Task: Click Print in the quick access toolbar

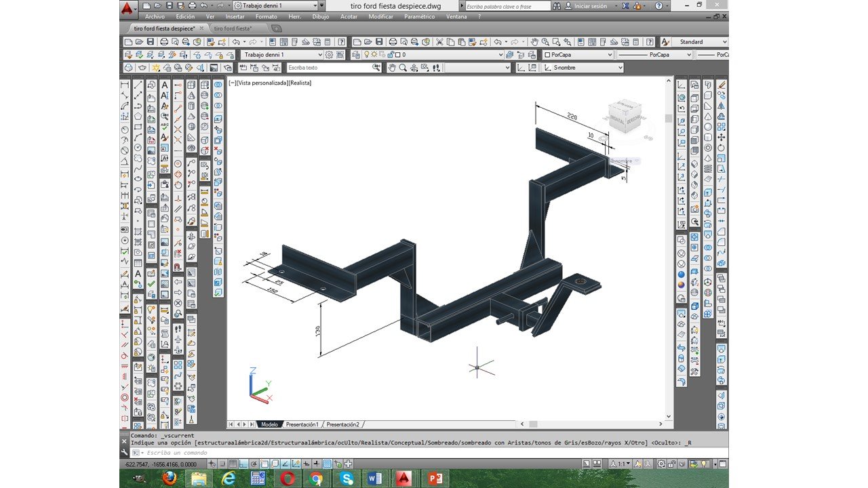Action: point(193,5)
